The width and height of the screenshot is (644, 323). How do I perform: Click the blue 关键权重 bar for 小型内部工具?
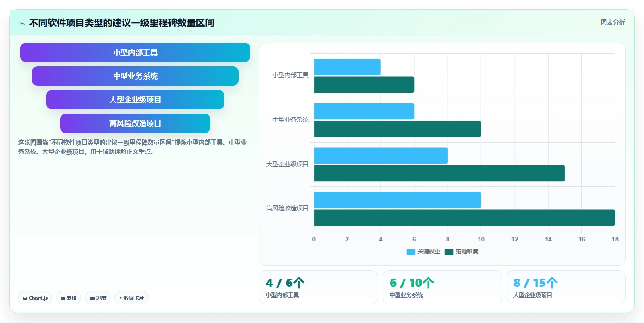coord(347,67)
